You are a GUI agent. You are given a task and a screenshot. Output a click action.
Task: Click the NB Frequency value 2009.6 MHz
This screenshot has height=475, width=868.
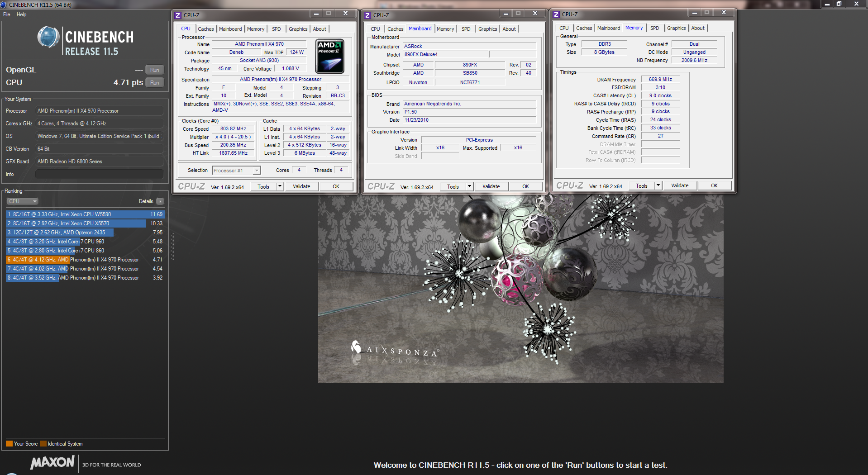(694, 60)
